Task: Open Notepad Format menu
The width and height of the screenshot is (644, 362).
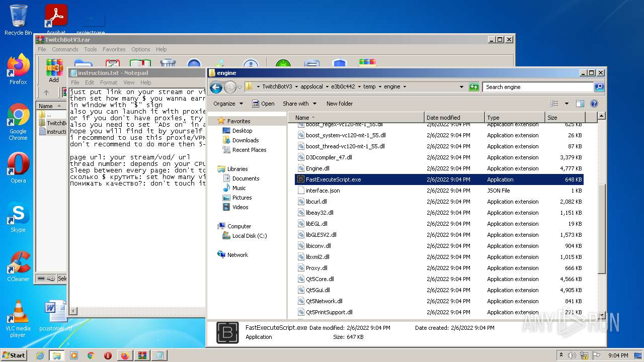Action: tap(108, 82)
